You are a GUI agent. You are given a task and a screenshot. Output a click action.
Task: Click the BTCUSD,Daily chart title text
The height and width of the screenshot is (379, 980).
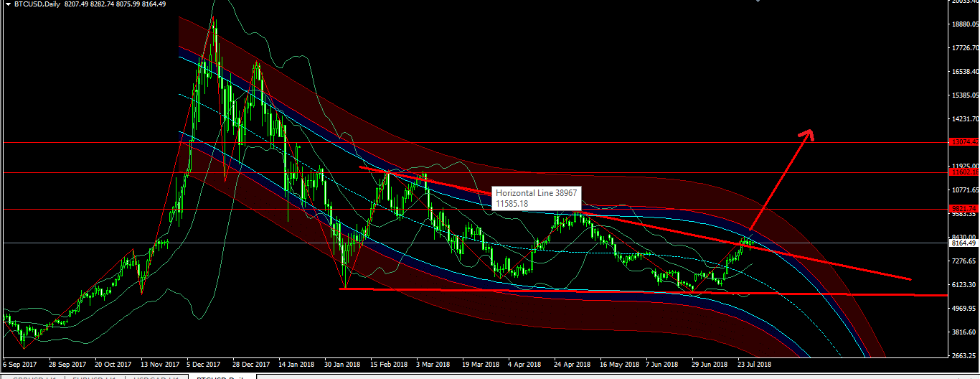click(x=37, y=4)
